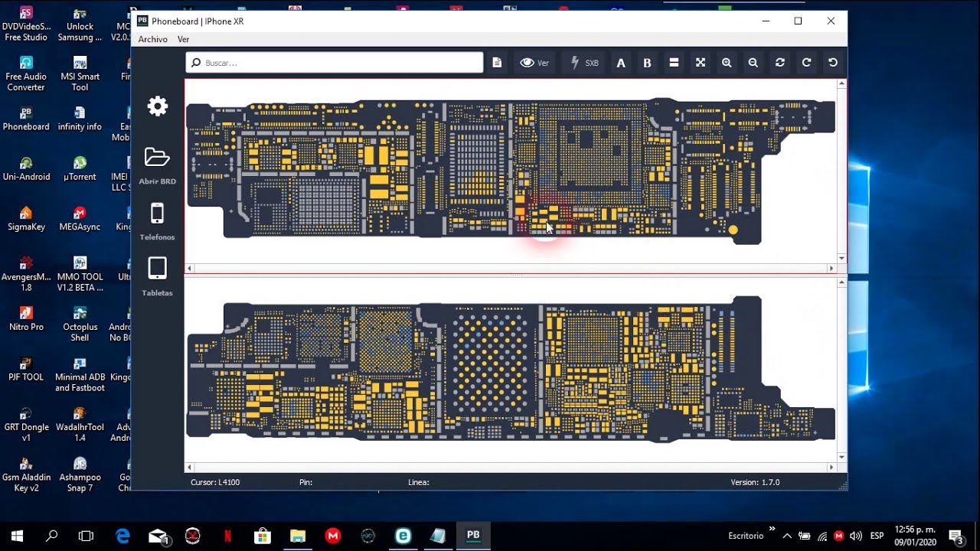The image size is (980, 551).
Task: Click the Cursor: L4100 status text
Action: click(x=215, y=482)
